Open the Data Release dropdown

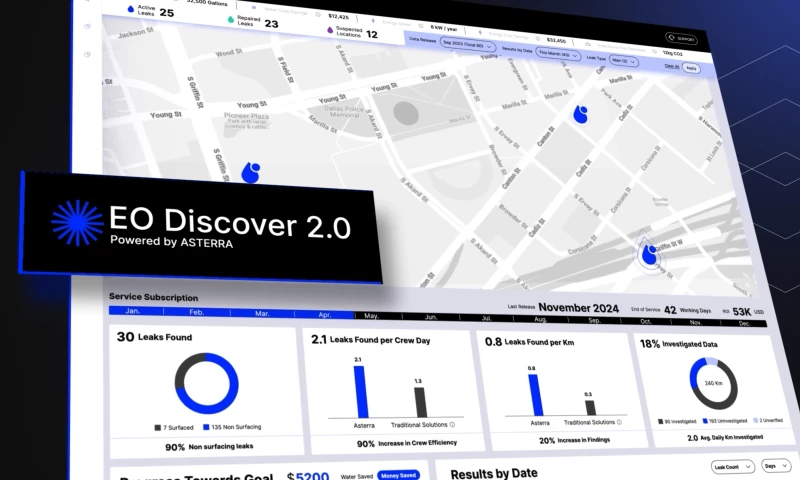pos(467,45)
